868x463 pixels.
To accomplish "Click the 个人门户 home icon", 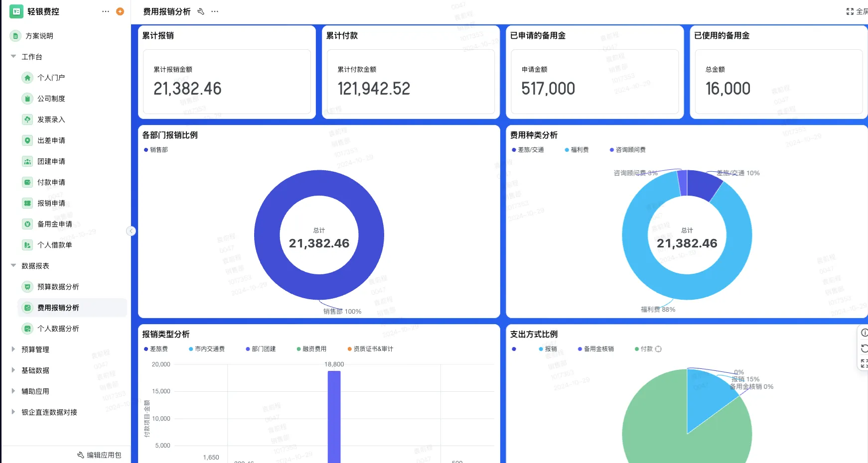I will 27,78.
